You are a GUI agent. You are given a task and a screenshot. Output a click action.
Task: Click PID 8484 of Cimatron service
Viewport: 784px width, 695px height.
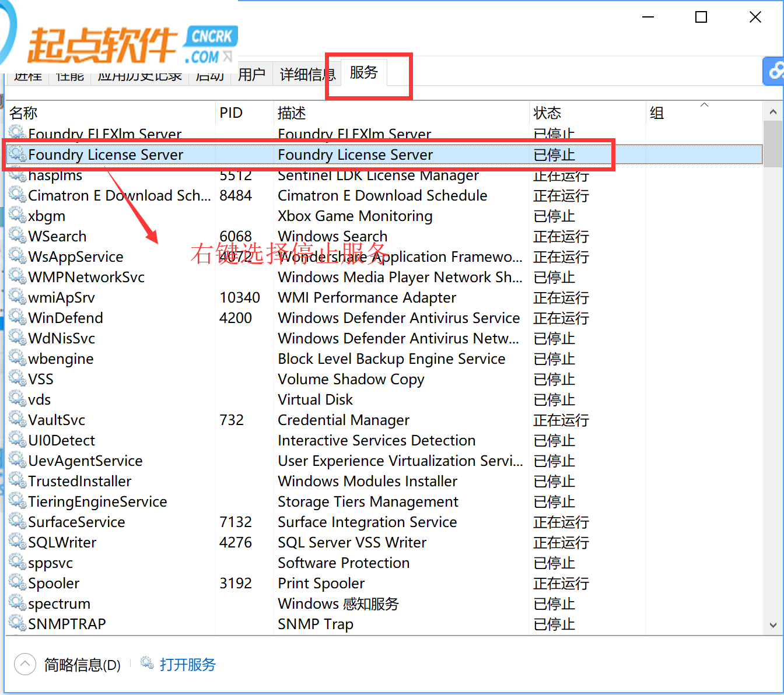click(x=236, y=195)
